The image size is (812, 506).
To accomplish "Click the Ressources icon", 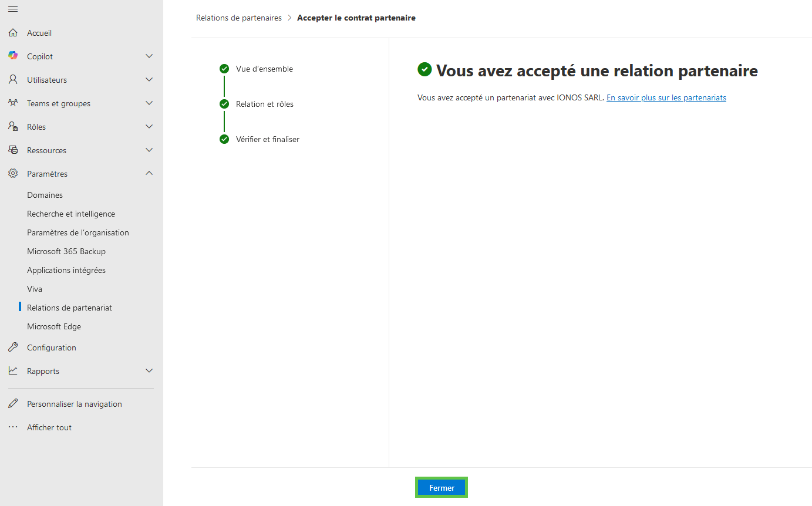I will pyautogui.click(x=13, y=150).
